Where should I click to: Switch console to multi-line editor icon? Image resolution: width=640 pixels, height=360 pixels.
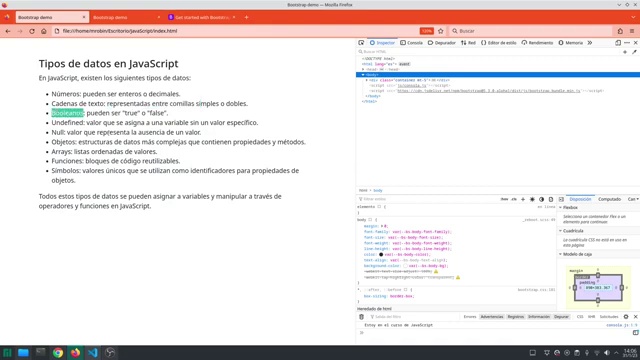point(636,333)
